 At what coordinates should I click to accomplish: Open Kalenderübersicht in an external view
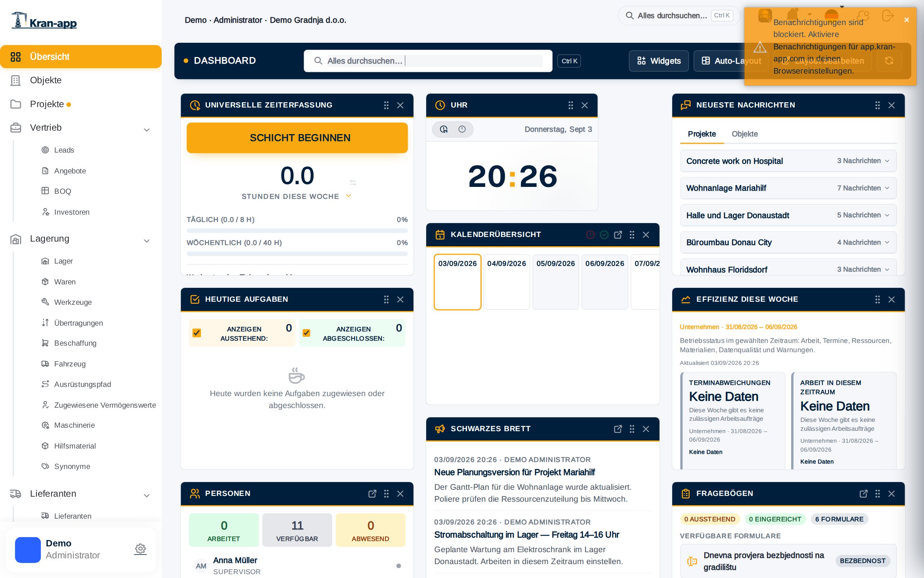618,235
